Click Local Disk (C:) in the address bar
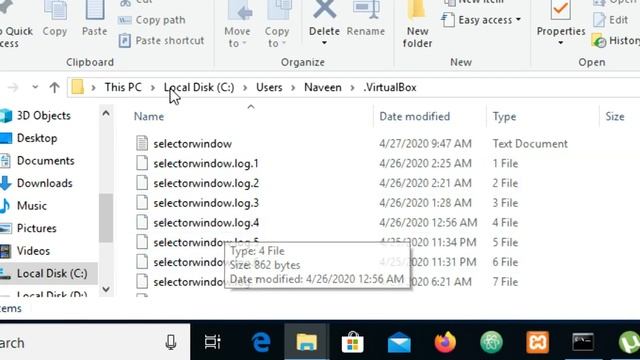The height and width of the screenshot is (360, 640). coord(199,87)
